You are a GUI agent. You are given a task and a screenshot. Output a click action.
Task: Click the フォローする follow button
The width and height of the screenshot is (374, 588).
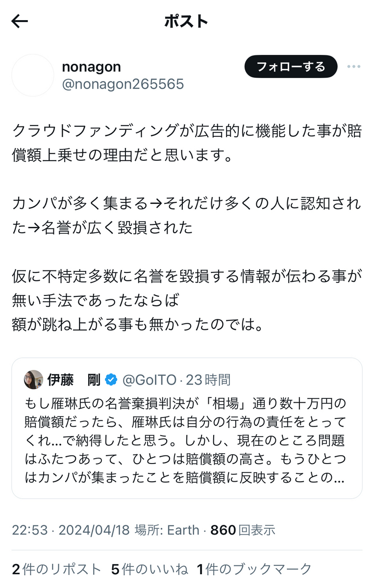[x=291, y=67]
